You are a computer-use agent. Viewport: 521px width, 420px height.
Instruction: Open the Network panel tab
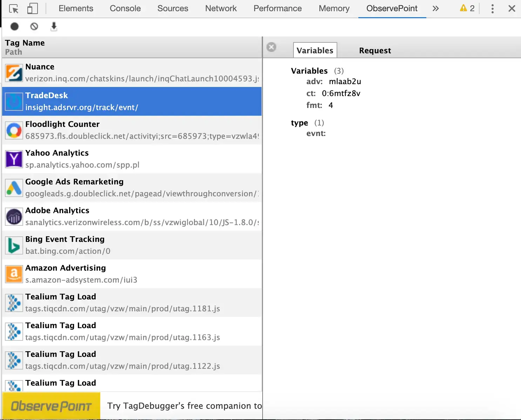coord(221,8)
